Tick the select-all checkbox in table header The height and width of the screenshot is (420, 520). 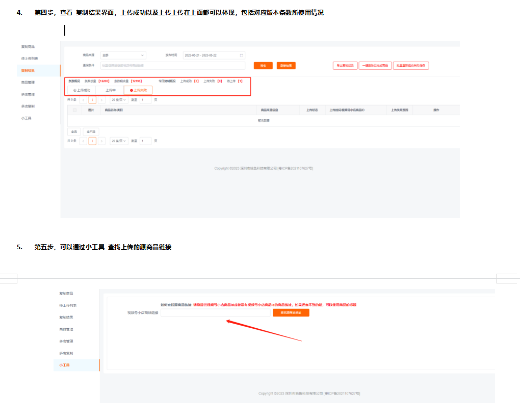(x=75, y=110)
